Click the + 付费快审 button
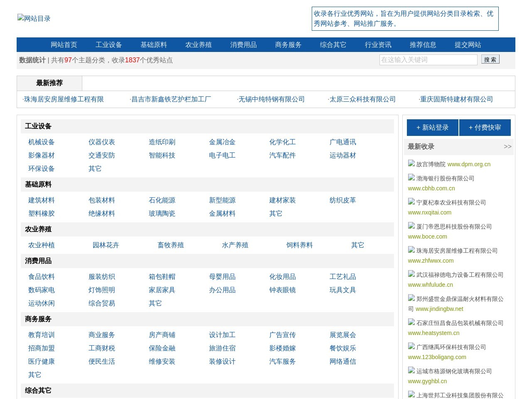This screenshot has height=399, width=532. (485, 128)
